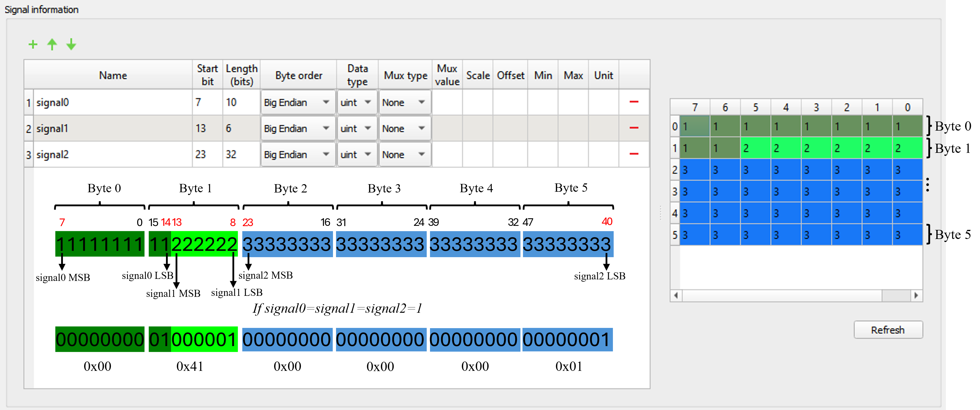Click the Start bit column header
Viewport: 980px width, 410px height.
[207, 75]
